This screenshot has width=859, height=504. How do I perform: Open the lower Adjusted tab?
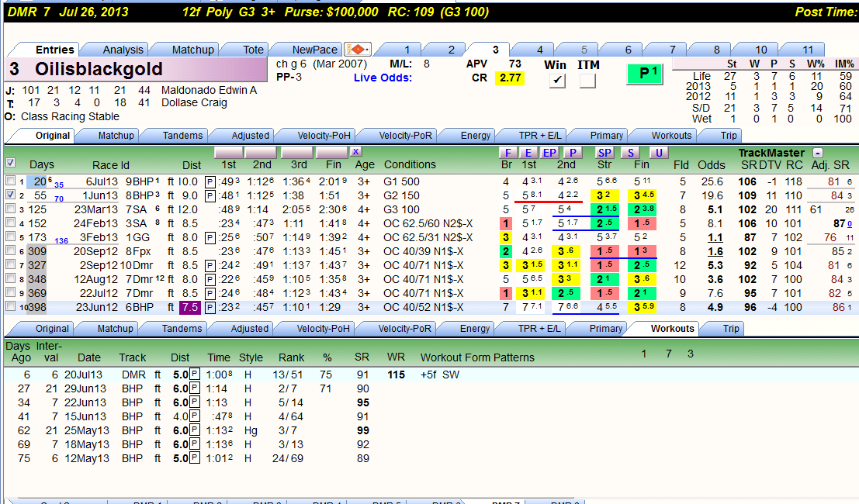click(249, 329)
